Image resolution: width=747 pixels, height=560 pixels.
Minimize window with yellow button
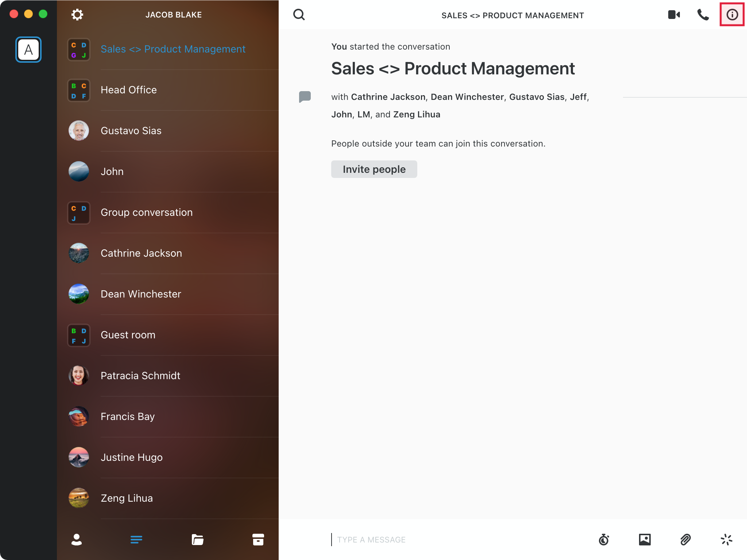tap(28, 14)
